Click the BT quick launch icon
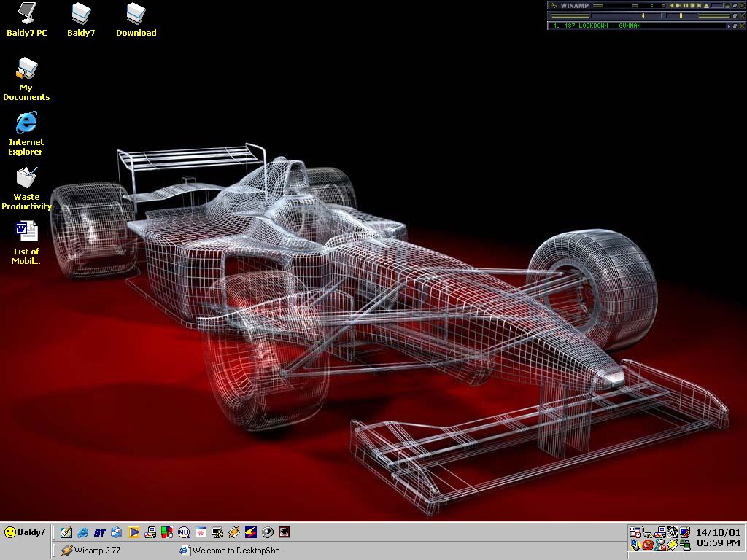Image resolution: width=747 pixels, height=560 pixels. click(x=99, y=532)
